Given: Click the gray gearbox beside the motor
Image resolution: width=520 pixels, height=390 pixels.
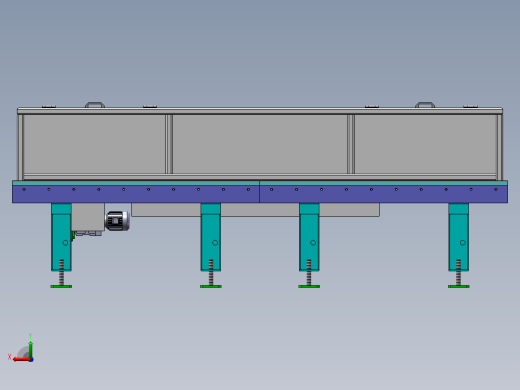Looking at the screenshot, I should coord(88,217).
